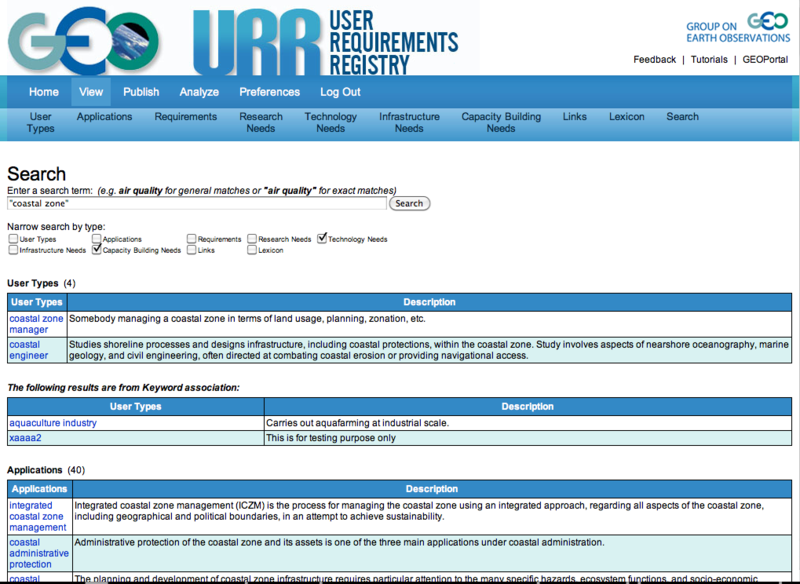800x584 pixels.
Task: Open the Feedback link
Action: [x=654, y=60]
